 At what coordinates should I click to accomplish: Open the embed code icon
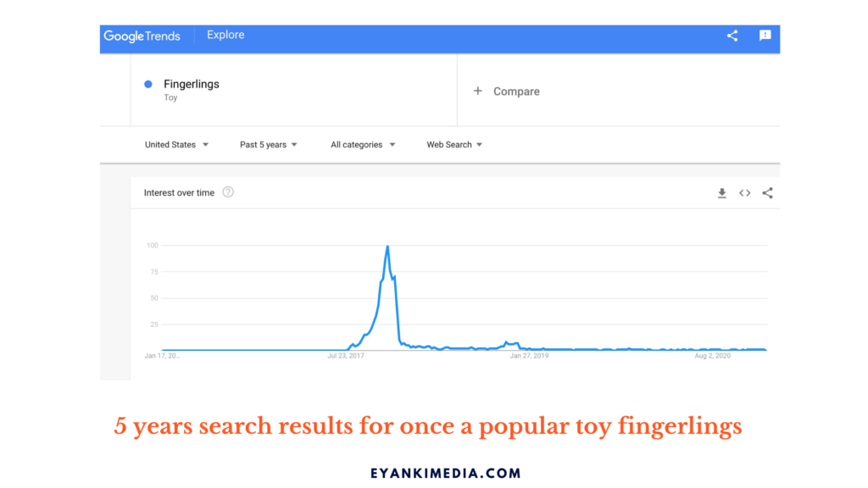(x=744, y=193)
